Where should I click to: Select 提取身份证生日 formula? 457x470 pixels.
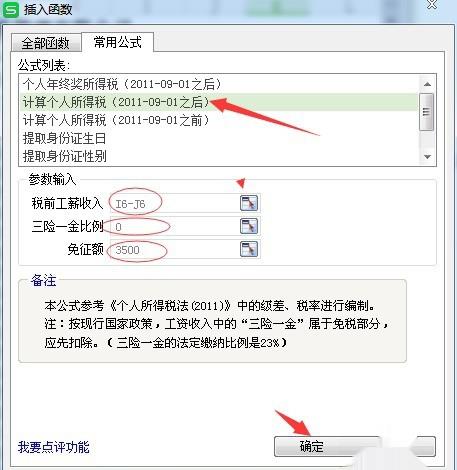click(219, 138)
